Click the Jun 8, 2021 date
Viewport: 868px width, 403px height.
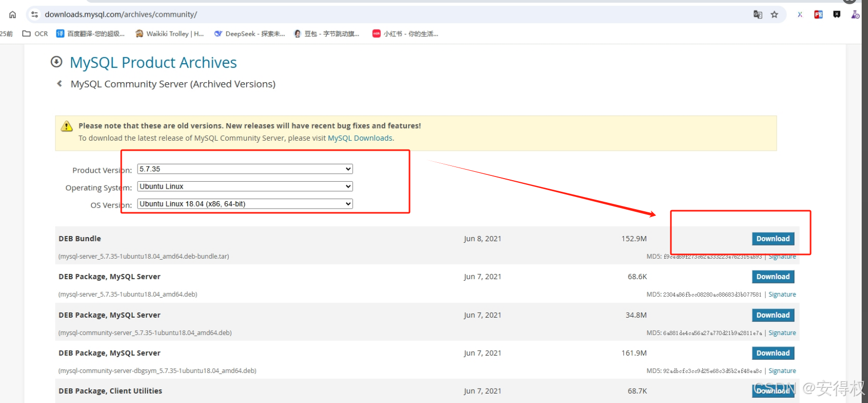click(482, 239)
